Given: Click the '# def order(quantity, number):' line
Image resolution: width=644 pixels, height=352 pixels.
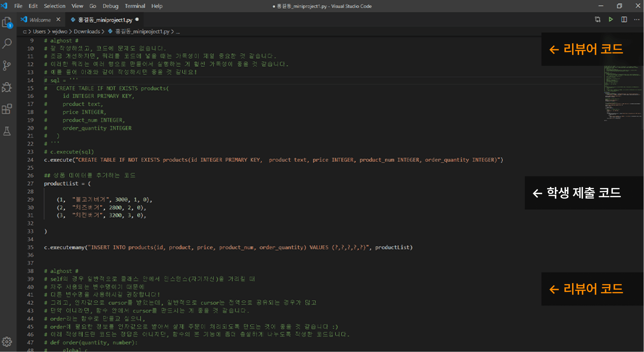Looking at the screenshot, I should pos(91,342).
